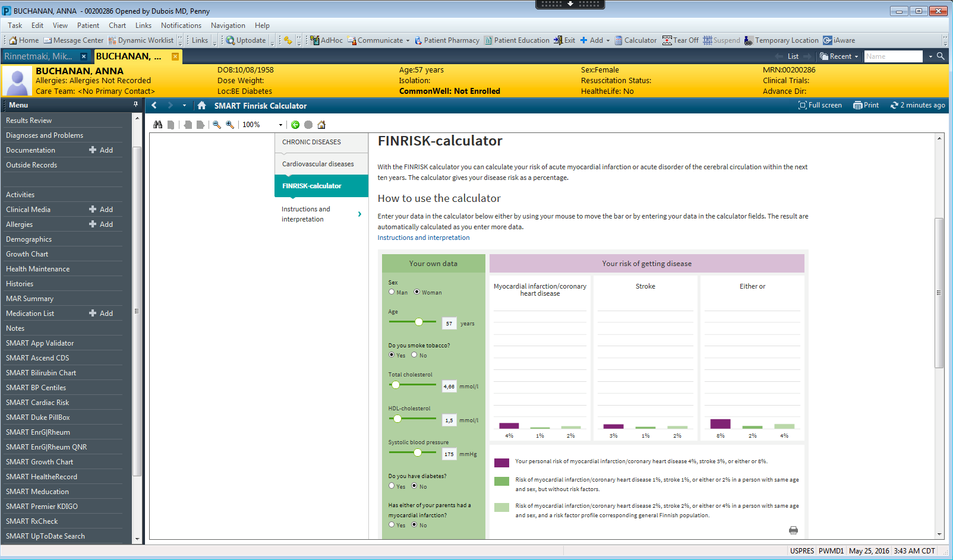Open AdHoc charting

click(326, 40)
